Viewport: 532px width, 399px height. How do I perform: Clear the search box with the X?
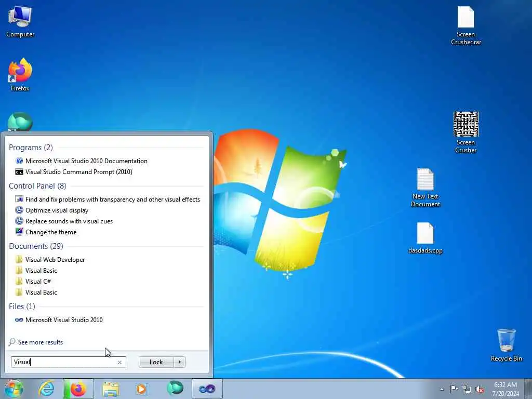point(119,362)
